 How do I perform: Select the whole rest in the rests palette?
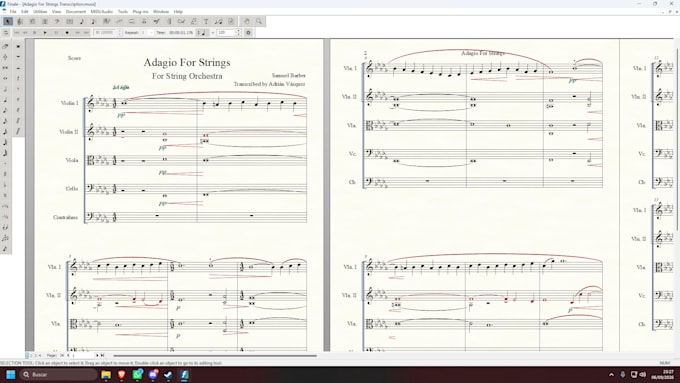click(18, 56)
